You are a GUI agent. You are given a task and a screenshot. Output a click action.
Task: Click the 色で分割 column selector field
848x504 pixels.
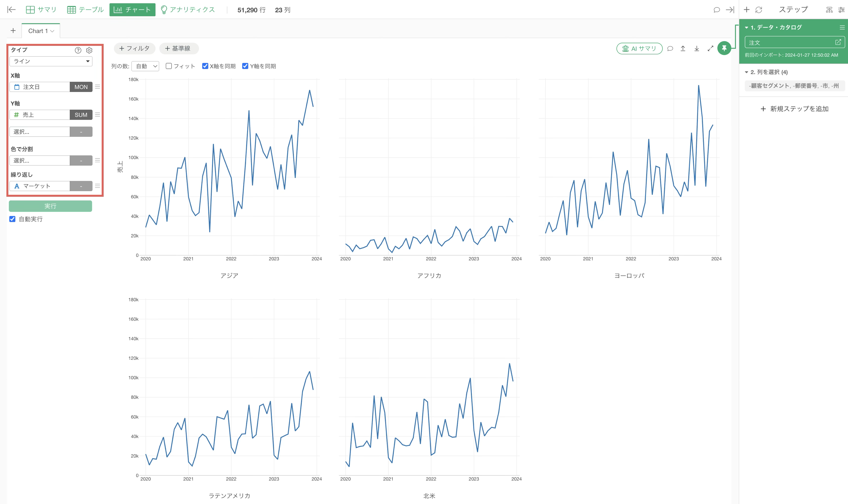click(x=40, y=160)
